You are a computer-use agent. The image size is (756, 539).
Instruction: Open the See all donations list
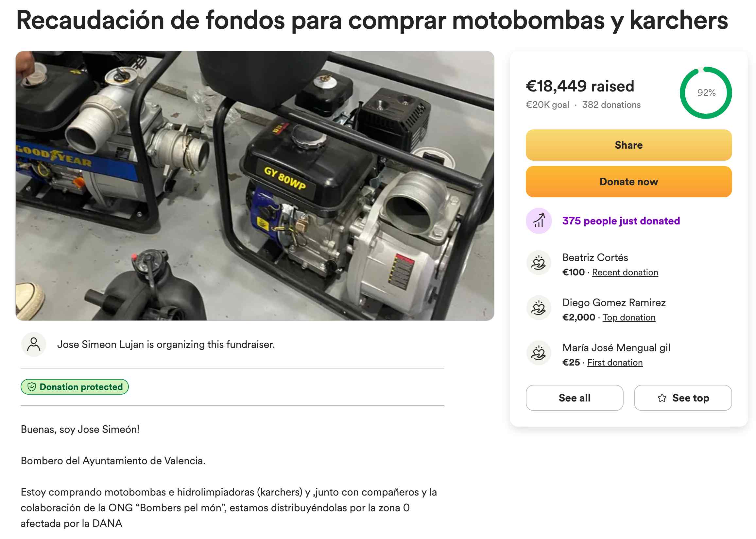tap(574, 398)
